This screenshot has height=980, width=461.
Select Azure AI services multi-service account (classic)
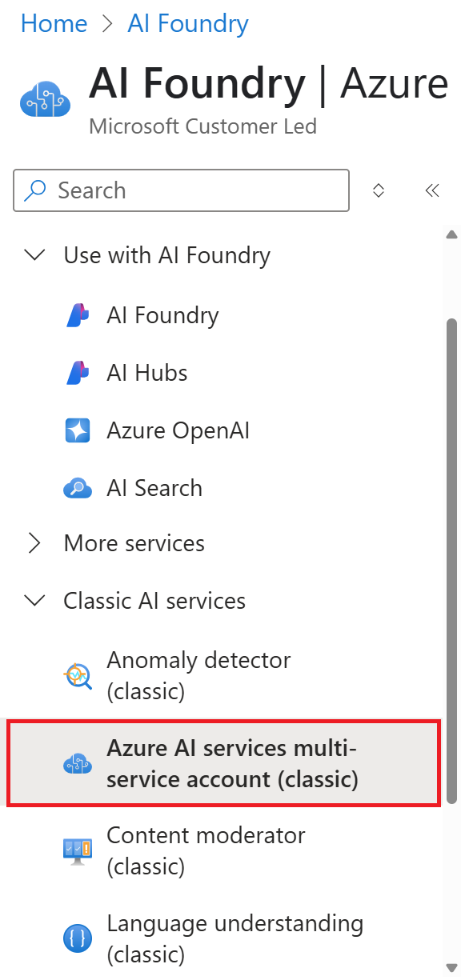click(x=223, y=762)
